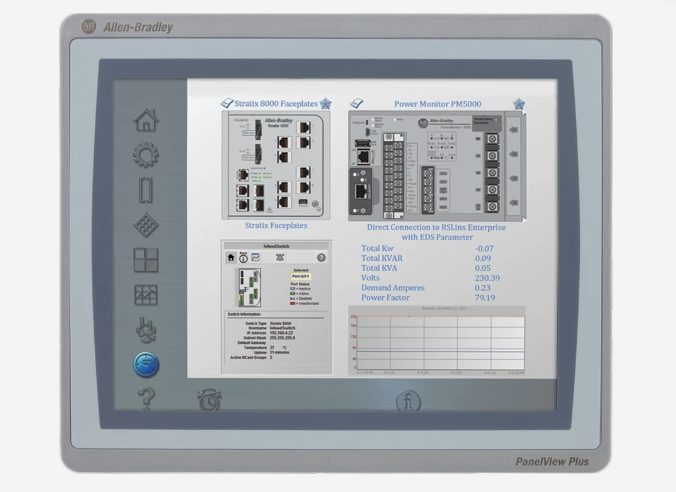Click the voltage trend chart below Power Factor
676x492 pixels.
(x=437, y=341)
